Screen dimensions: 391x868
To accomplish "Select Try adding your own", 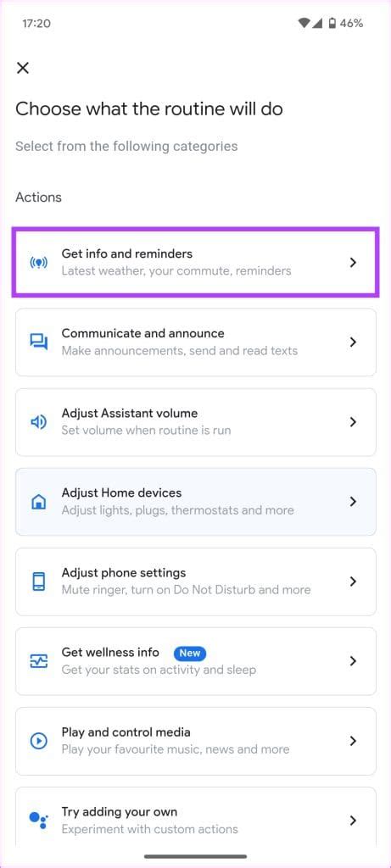I will tap(195, 820).
